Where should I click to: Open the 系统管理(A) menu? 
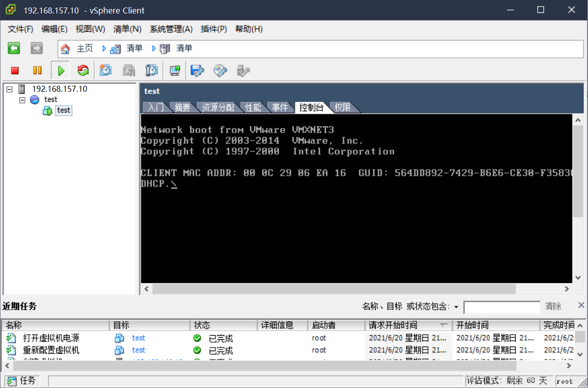(x=171, y=29)
